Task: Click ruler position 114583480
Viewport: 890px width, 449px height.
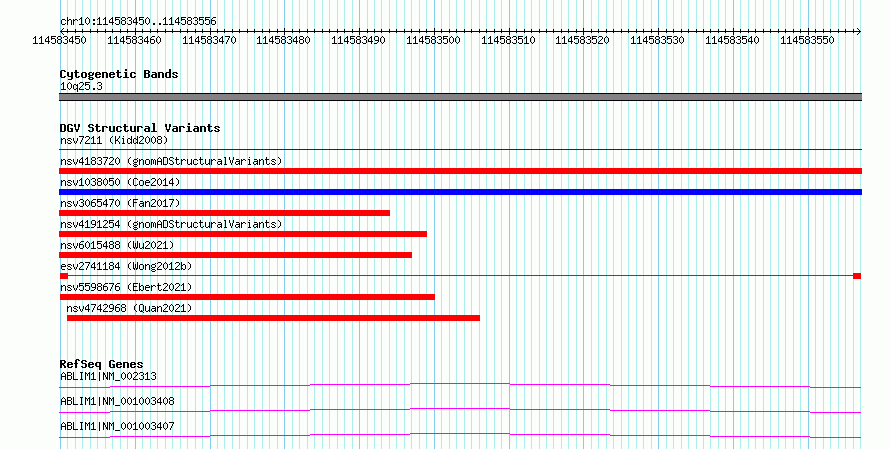Action: click(283, 40)
